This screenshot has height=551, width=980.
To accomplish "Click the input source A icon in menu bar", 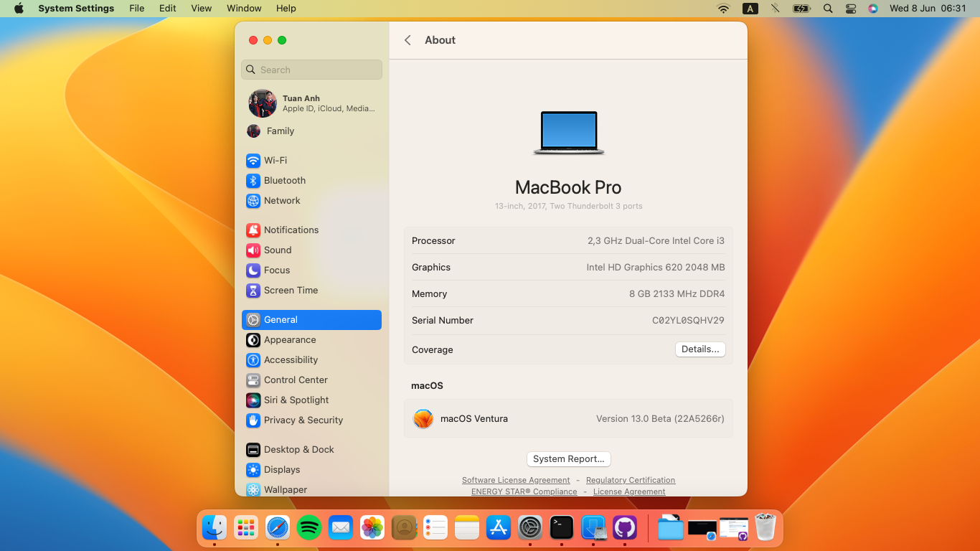I will coord(750,9).
